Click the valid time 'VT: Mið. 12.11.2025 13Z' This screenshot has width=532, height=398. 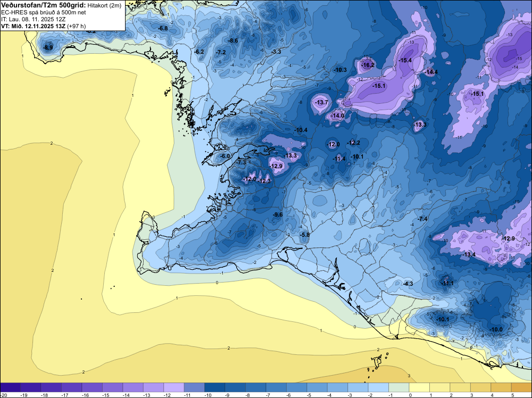pos(33,26)
